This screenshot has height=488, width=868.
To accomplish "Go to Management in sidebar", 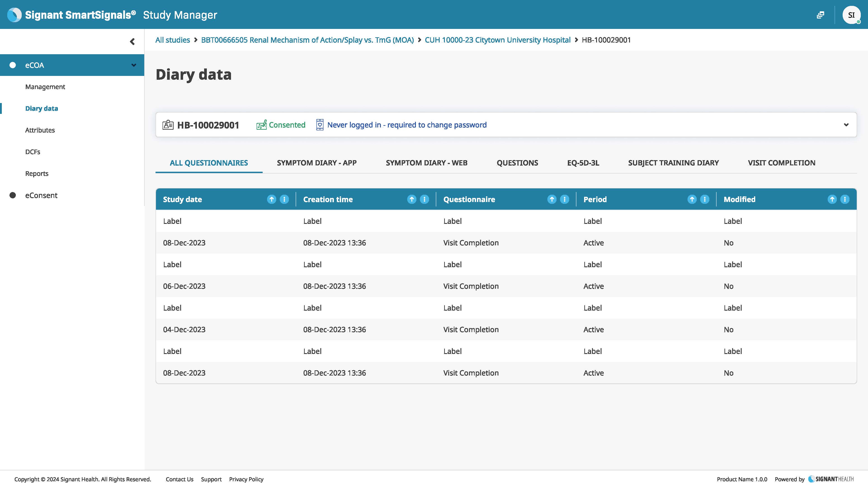I will click(45, 87).
